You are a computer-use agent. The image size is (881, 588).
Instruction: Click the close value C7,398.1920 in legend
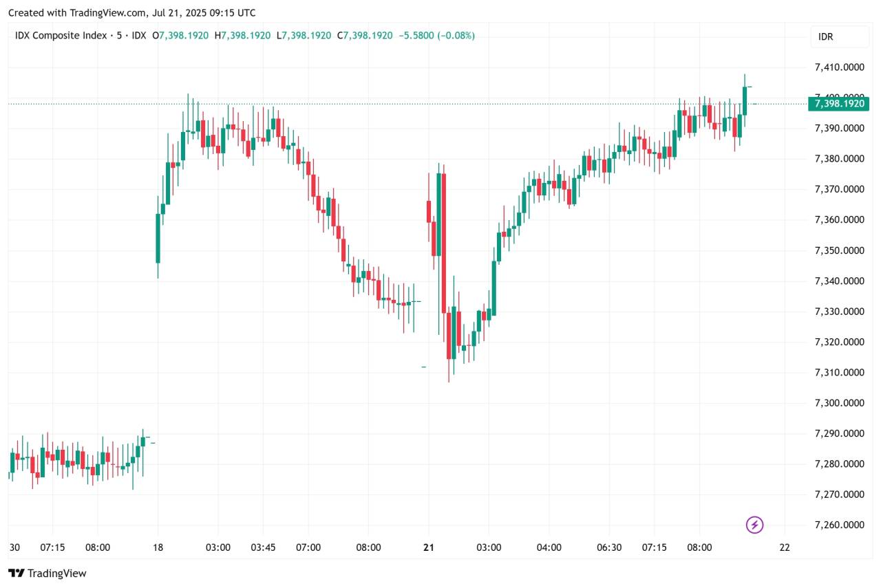pyautogui.click(x=368, y=35)
